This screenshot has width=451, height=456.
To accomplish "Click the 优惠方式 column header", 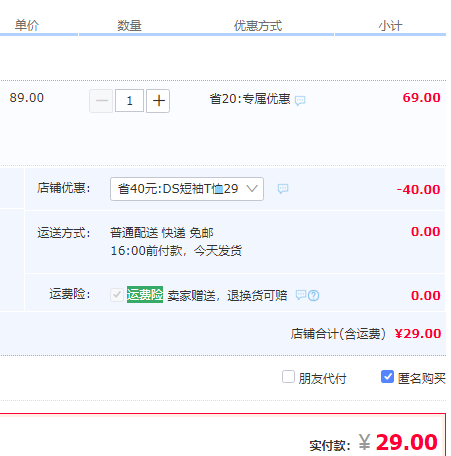I will pyautogui.click(x=258, y=26).
